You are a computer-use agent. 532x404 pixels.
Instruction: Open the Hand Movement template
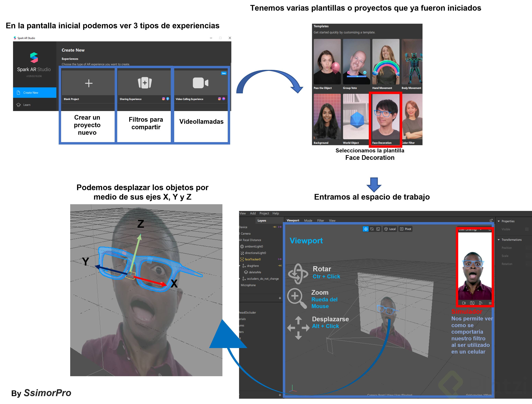tap(386, 65)
